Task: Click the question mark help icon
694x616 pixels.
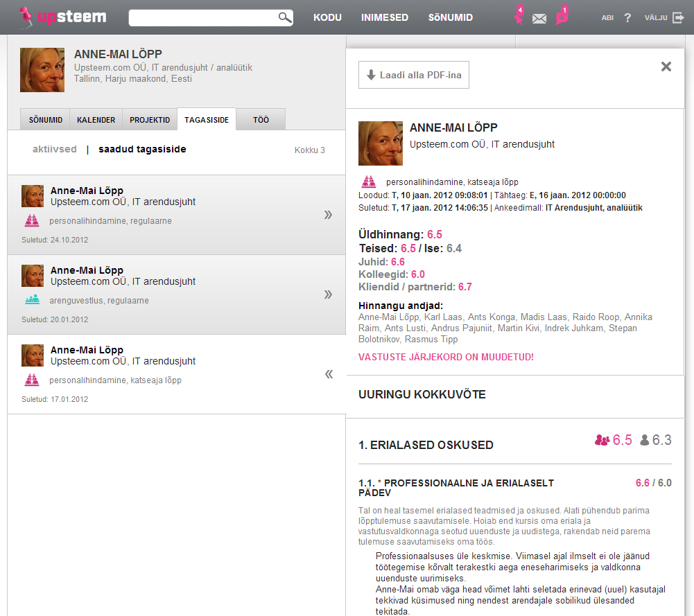Action: tap(627, 18)
